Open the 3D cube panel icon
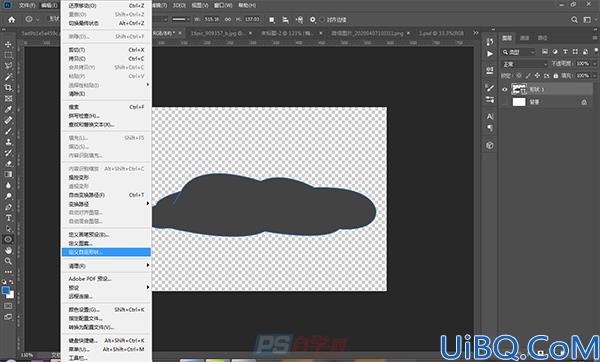600x362 pixels. pos(490,145)
